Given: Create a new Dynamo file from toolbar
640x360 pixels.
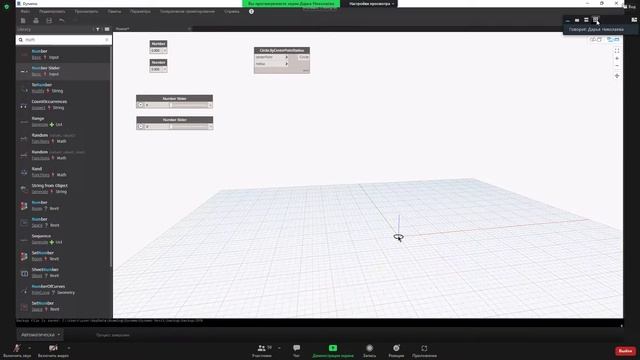Looking at the screenshot, I should point(23,20).
